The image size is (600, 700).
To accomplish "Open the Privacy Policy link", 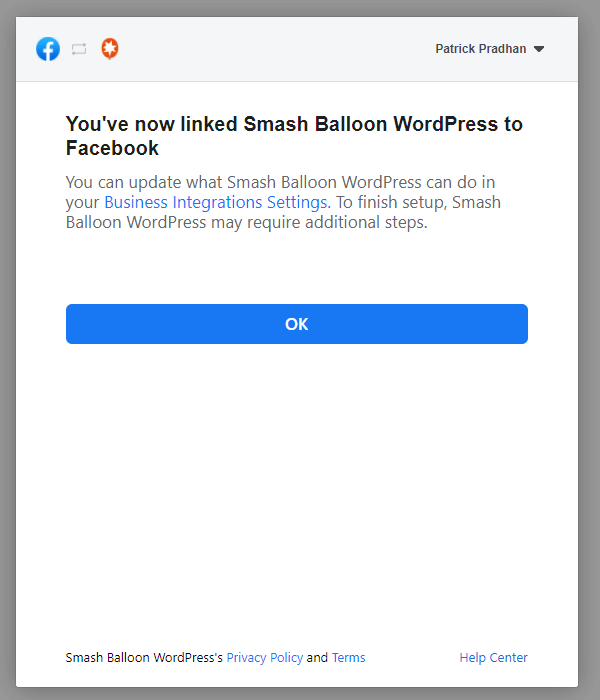I will [265, 658].
